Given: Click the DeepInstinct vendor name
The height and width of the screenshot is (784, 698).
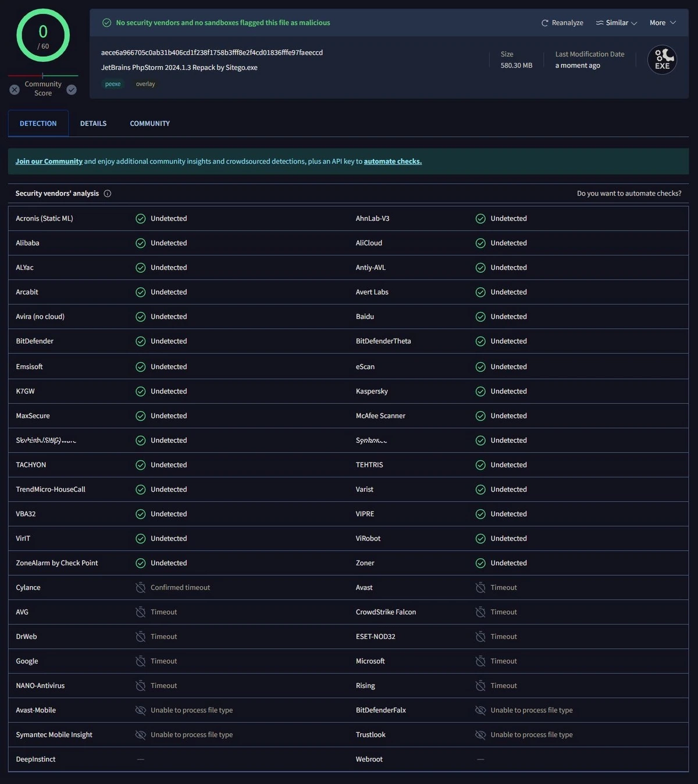Looking at the screenshot, I should pos(35,759).
